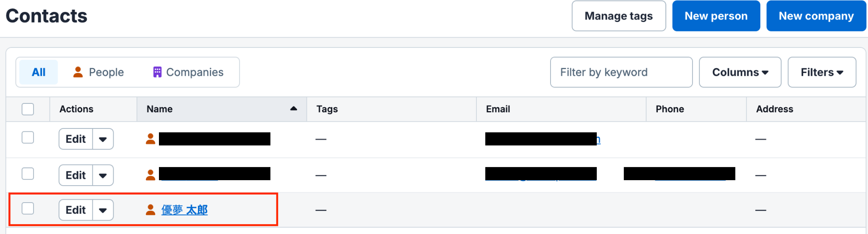
Task: Click person icon in second contact row
Action: pyautogui.click(x=150, y=175)
